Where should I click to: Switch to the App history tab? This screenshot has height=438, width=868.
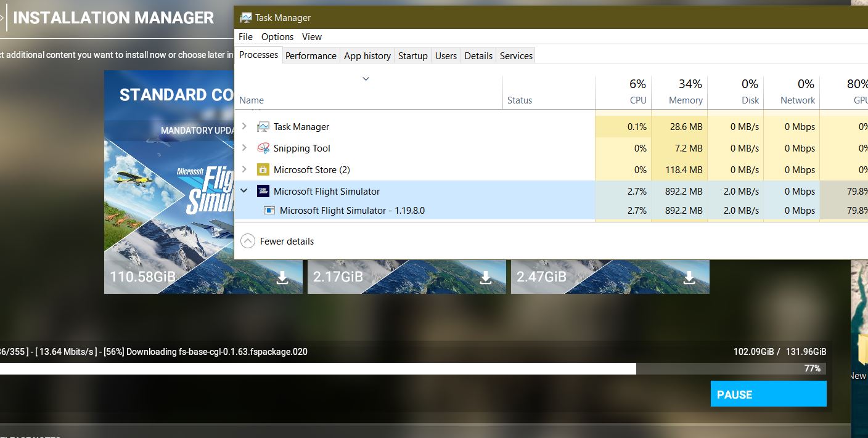pyautogui.click(x=367, y=55)
